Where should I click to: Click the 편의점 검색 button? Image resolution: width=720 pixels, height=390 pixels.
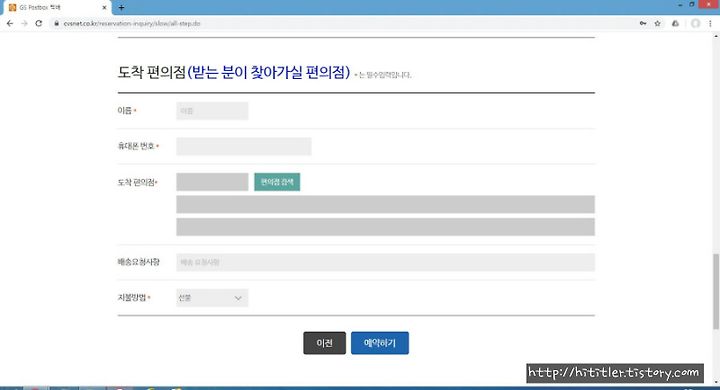[x=277, y=182]
